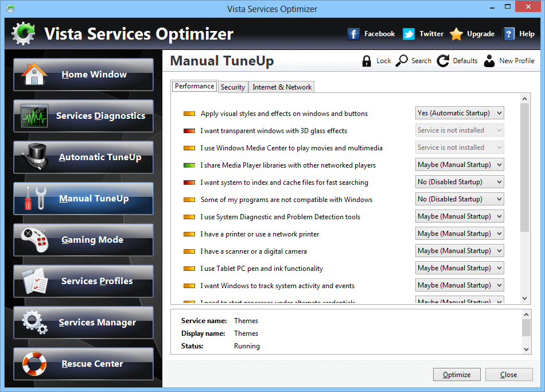Click the Rescue Center lifebuoy icon
Viewport: 545px width, 392px height.
tap(34, 363)
